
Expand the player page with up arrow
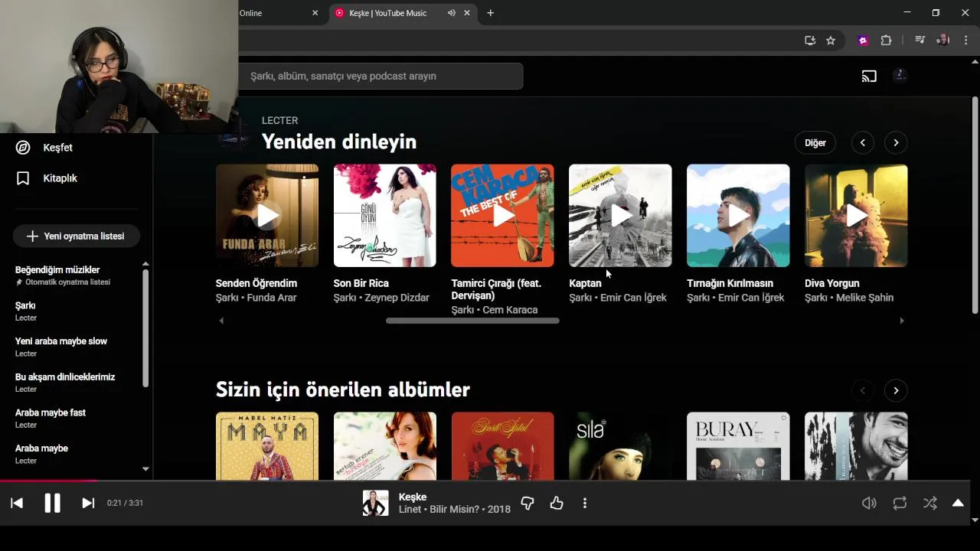click(x=958, y=503)
